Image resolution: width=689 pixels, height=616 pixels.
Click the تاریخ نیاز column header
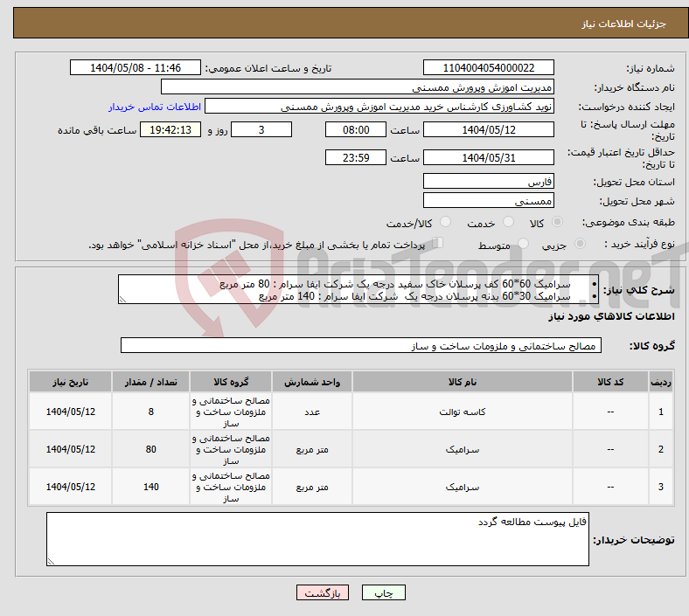coord(70,382)
